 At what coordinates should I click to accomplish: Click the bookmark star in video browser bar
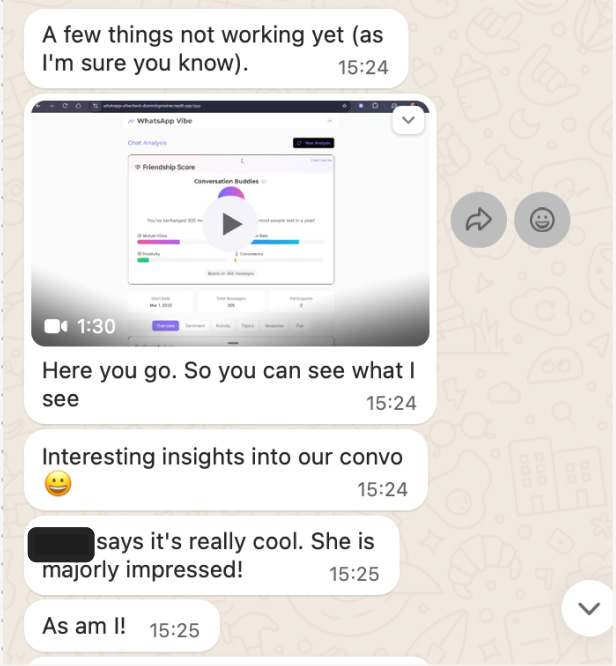(x=344, y=105)
